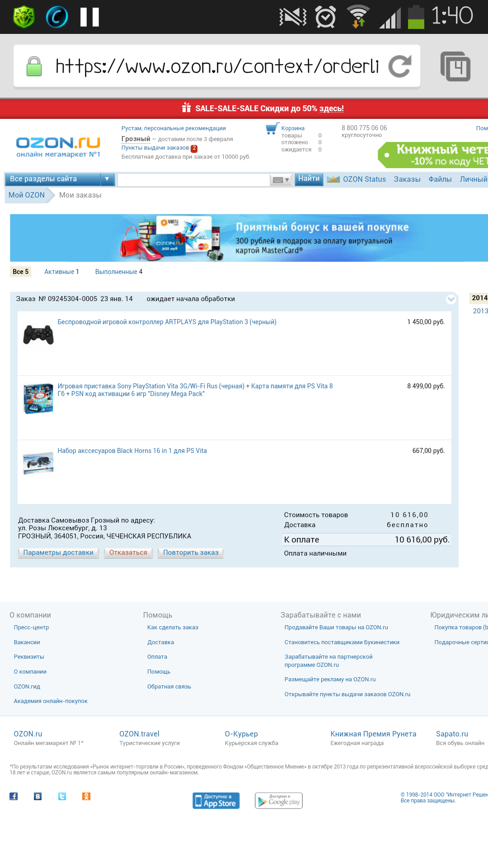Open the shopping cart icon
488x868 pixels.
pyautogui.click(x=272, y=129)
